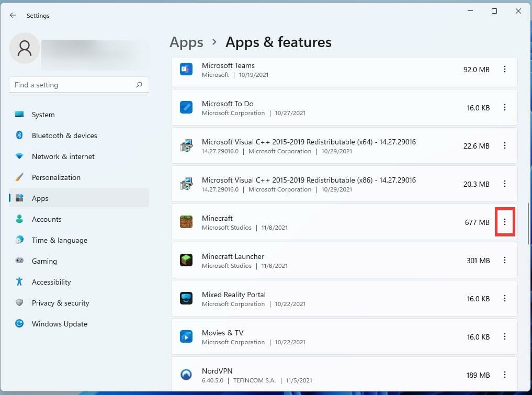Click the Apps & features page heading
This screenshot has height=395, width=532.
278,42
